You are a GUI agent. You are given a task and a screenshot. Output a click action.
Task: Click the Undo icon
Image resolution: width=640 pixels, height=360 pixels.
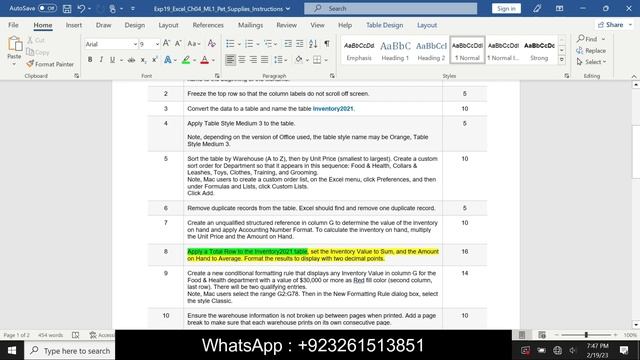click(x=81, y=9)
